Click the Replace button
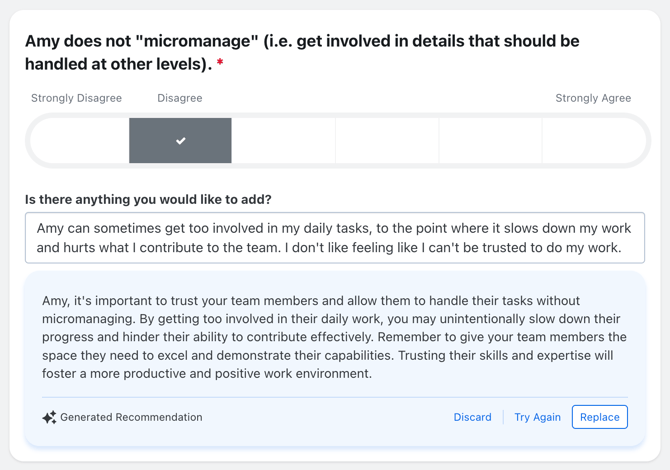The image size is (670, 470). tap(599, 417)
